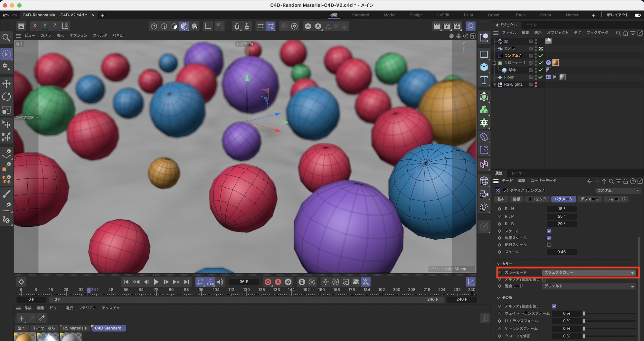
Task: Select the Move tool in left toolbar
Action: tap(6, 84)
